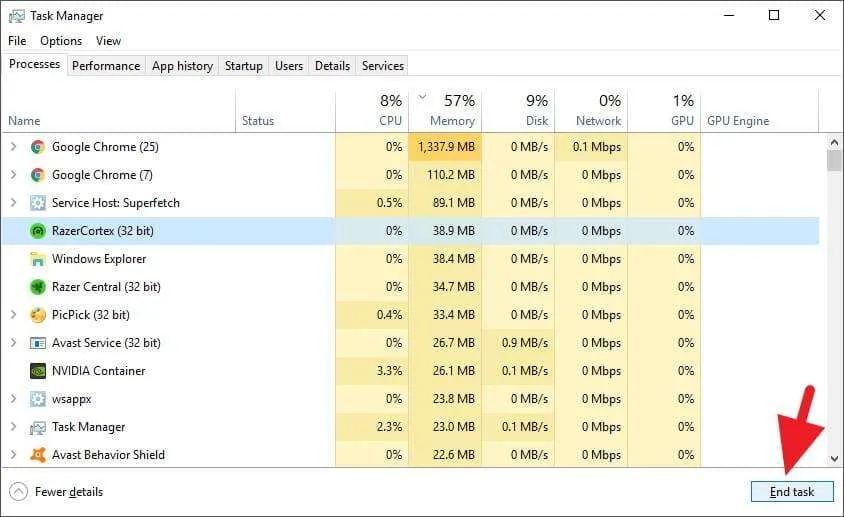Click the PicPick palette icon
The image size is (844, 517).
(38, 315)
